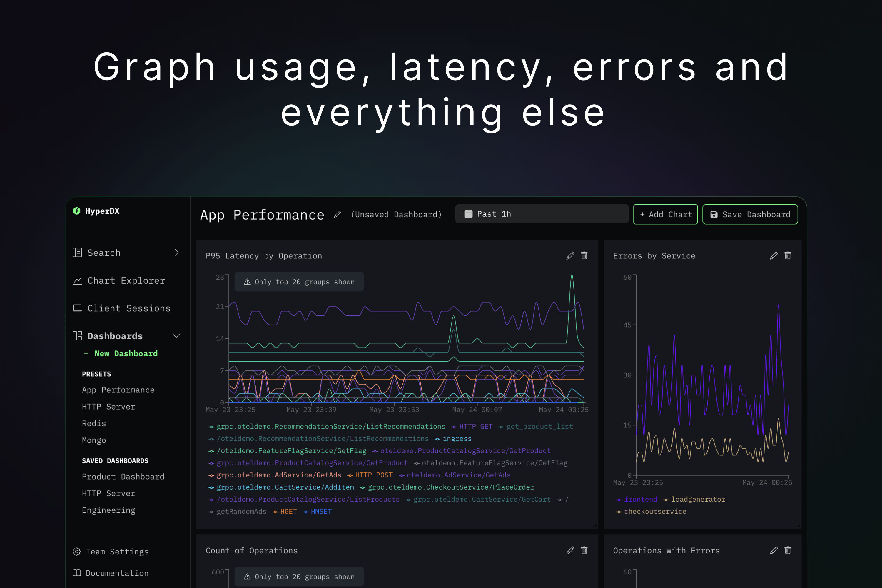Open Client Sessions
Screen dimensions: 882x588
click(x=129, y=308)
